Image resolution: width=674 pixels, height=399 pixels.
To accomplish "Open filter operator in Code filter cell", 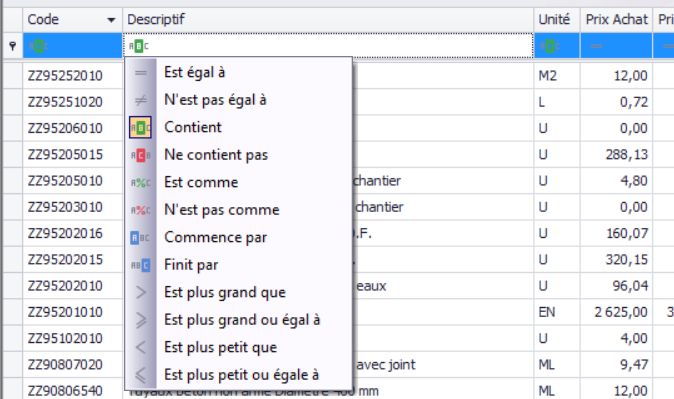I will [39, 46].
